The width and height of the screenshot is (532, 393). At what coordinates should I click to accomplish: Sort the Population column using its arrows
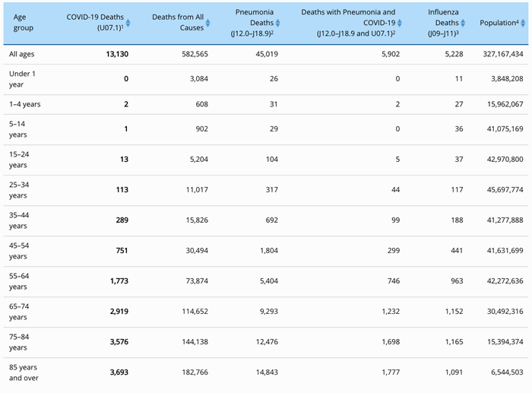tap(522, 23)
